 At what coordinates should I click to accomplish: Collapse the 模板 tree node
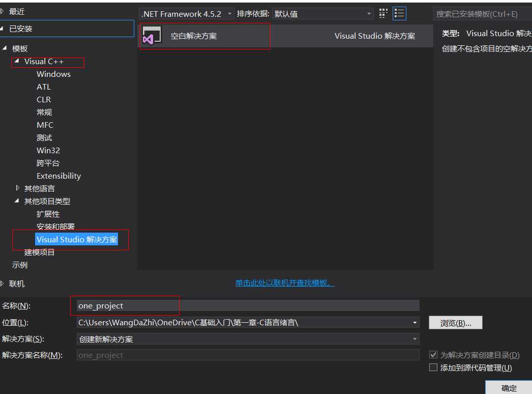point(5,48)
